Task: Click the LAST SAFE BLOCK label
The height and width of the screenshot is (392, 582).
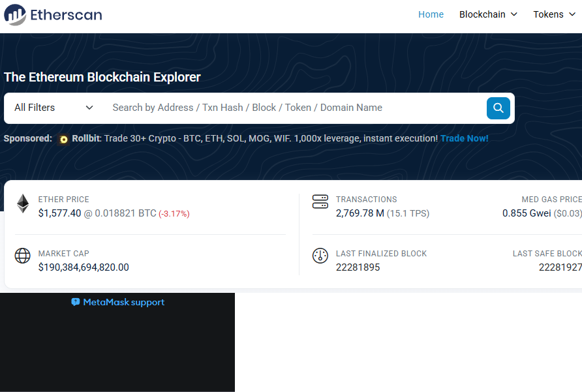Action: tap(547, 254)
